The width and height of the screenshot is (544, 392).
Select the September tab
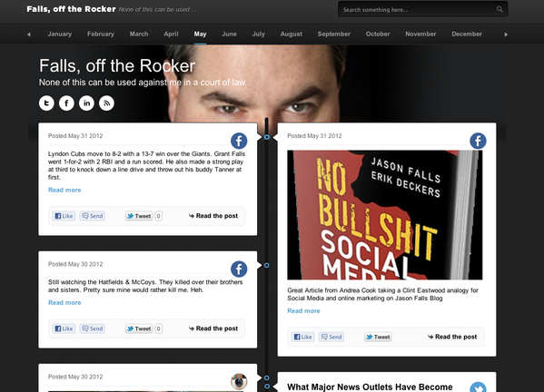coord(333,34)
